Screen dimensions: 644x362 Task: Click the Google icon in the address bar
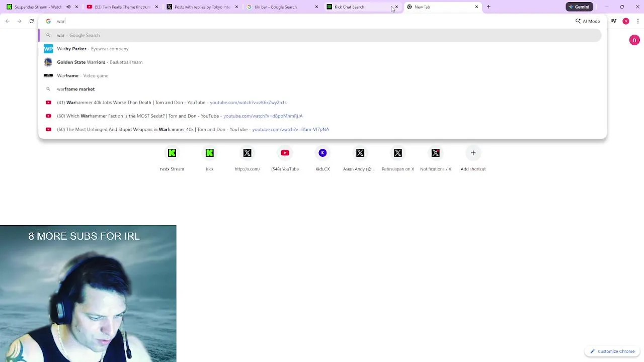(x=48, y=21)
